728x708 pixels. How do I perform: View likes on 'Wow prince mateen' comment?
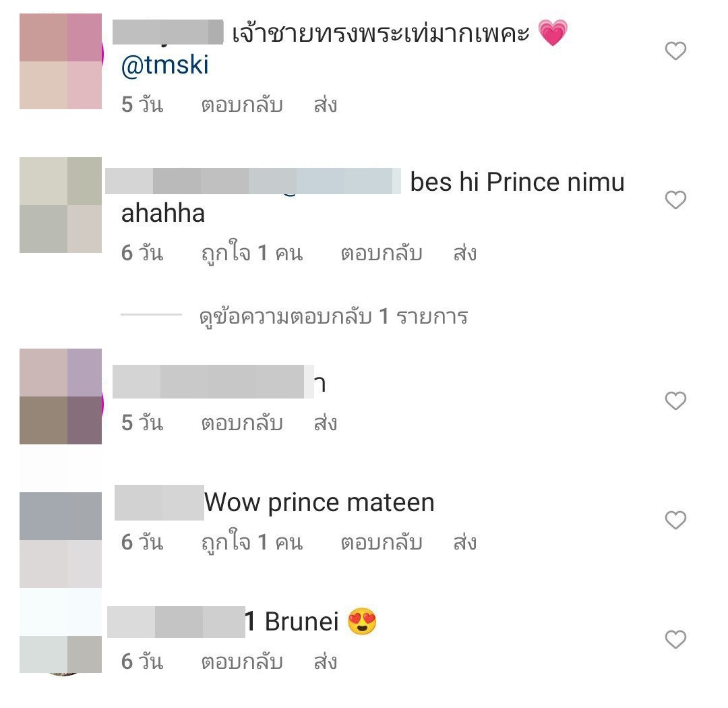click(252, 543)
